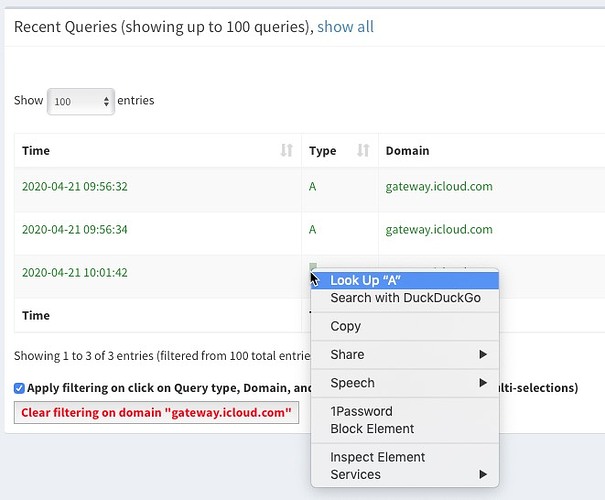The image size is (605, 500).
Task: Click type A in the second row
Action: point(313,230)
